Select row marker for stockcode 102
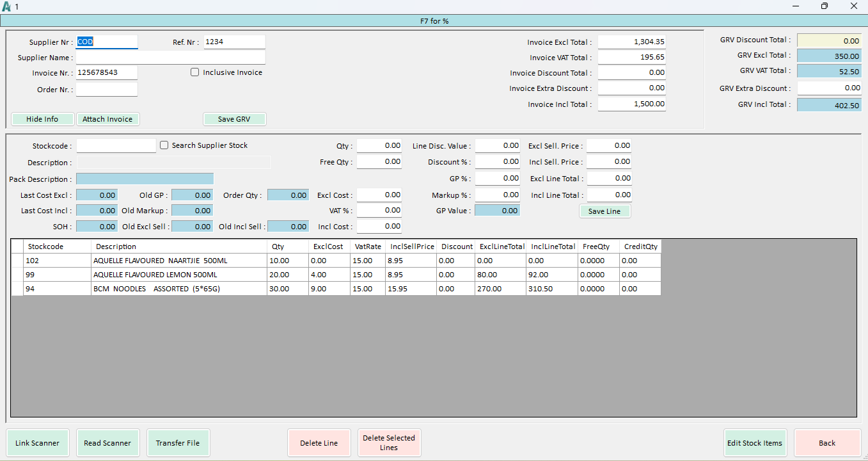Image resolution: width=868 pixels, height=461 pixels. pyautogui.click(x=17, y=261)
